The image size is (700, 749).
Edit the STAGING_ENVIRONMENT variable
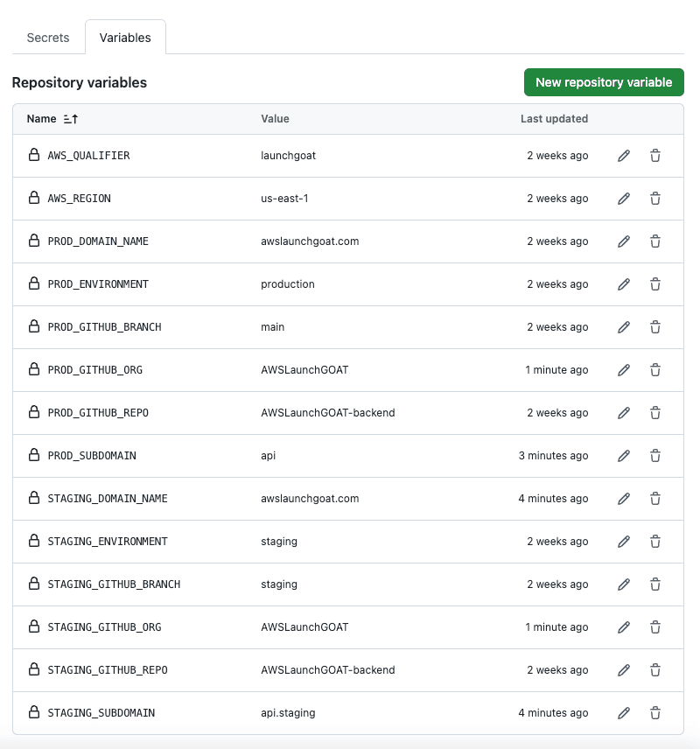click(x=624, y=542)
